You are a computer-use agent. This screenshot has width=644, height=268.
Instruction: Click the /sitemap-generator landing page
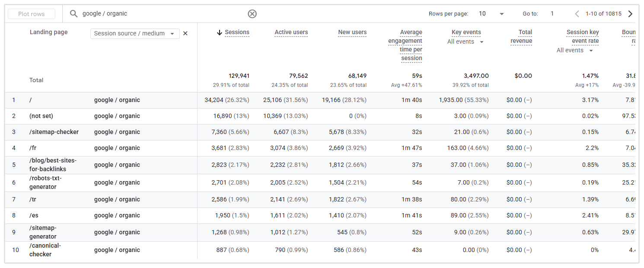pos(43,232)
